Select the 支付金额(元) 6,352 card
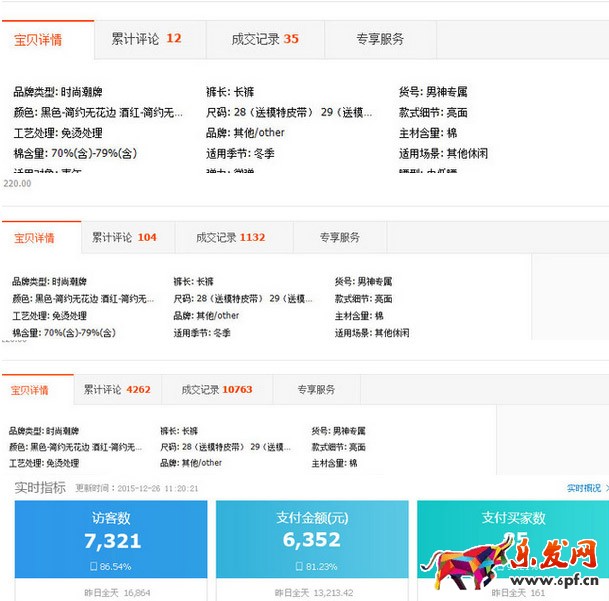The height and width of the screenshot is (601, 609). pos(312,540)
